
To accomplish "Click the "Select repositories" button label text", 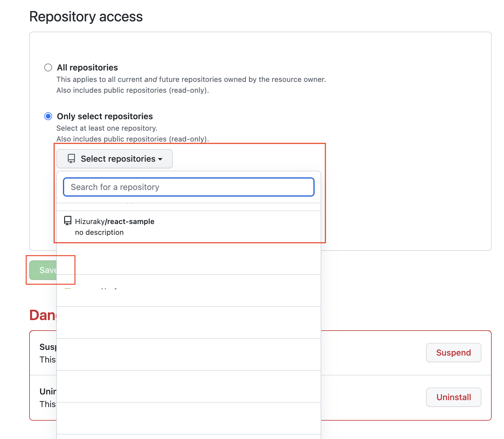I will (x=118, y=159).
